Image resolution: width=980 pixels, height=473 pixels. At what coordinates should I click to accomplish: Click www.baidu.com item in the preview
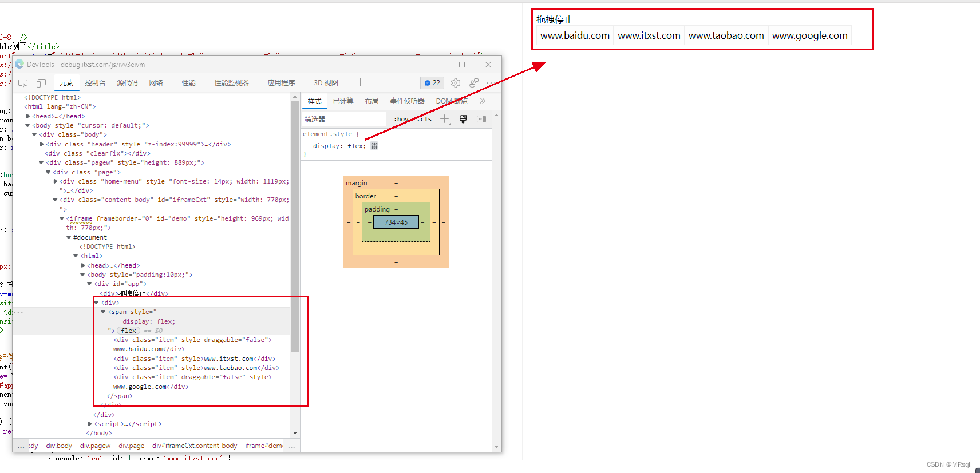click(575, 35)
